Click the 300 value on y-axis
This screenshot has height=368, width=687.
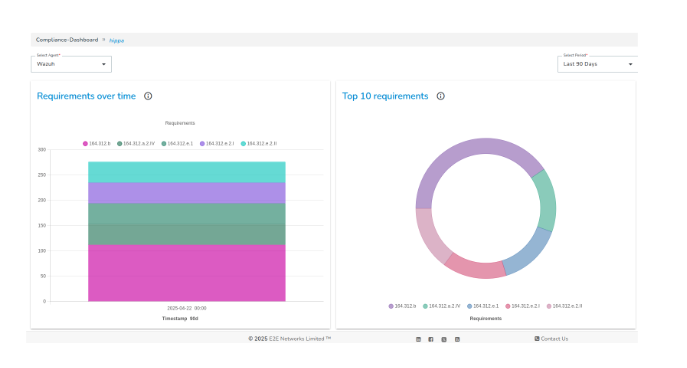(42, 150)
